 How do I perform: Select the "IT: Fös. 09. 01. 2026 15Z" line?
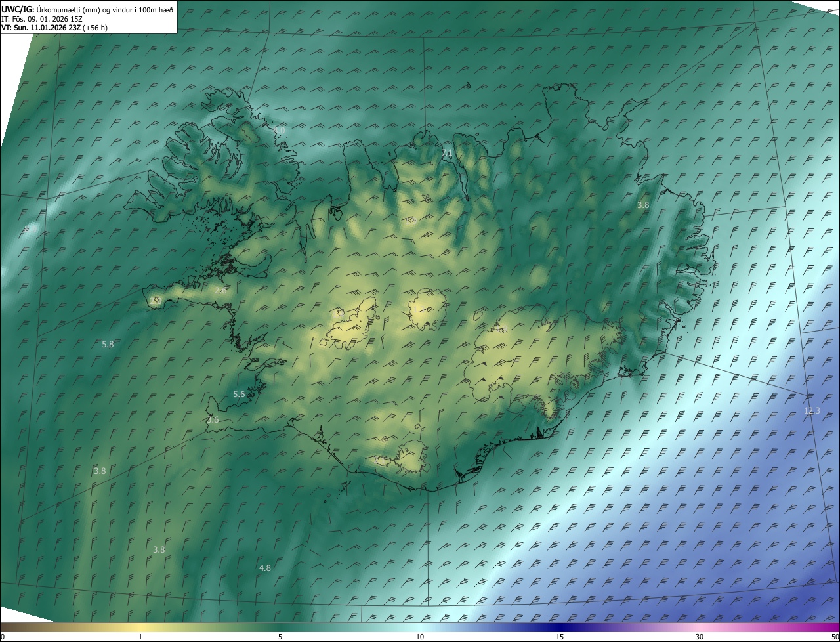[x=43, y=19]
